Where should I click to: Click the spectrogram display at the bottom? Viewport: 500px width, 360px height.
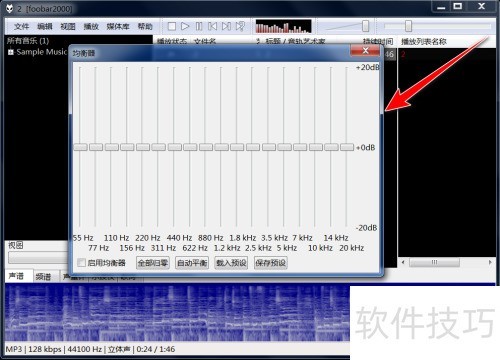177,313
